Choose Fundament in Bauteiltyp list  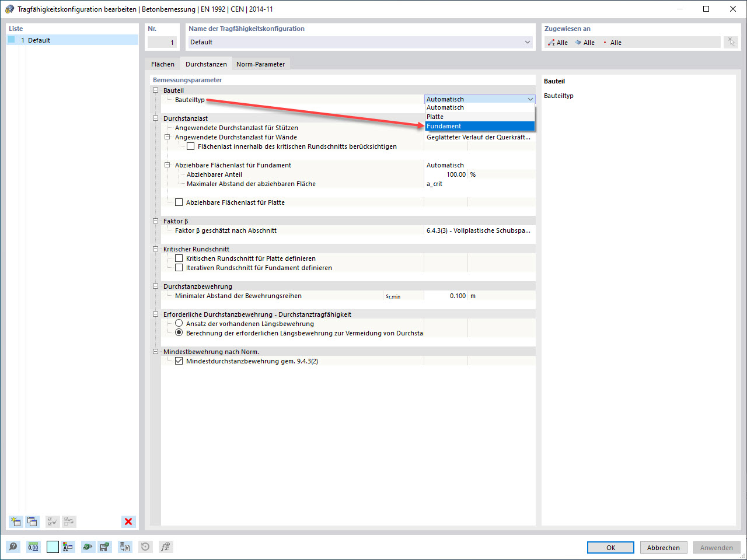[x=480, y=126]
